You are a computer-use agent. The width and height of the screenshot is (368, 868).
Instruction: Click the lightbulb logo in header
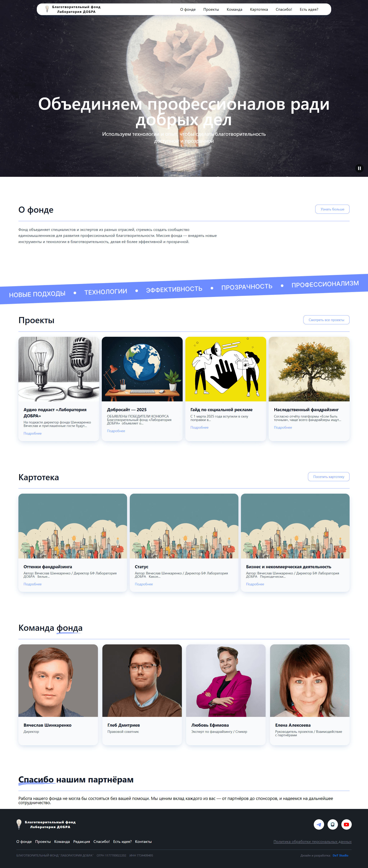[x=47, y=9]
